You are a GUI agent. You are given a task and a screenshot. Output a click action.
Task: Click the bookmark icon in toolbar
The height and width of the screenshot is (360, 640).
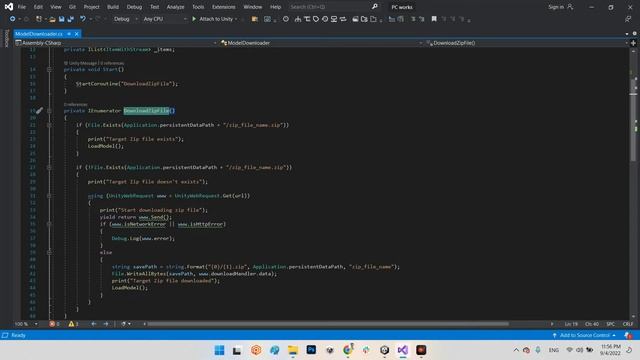[434, 19]
